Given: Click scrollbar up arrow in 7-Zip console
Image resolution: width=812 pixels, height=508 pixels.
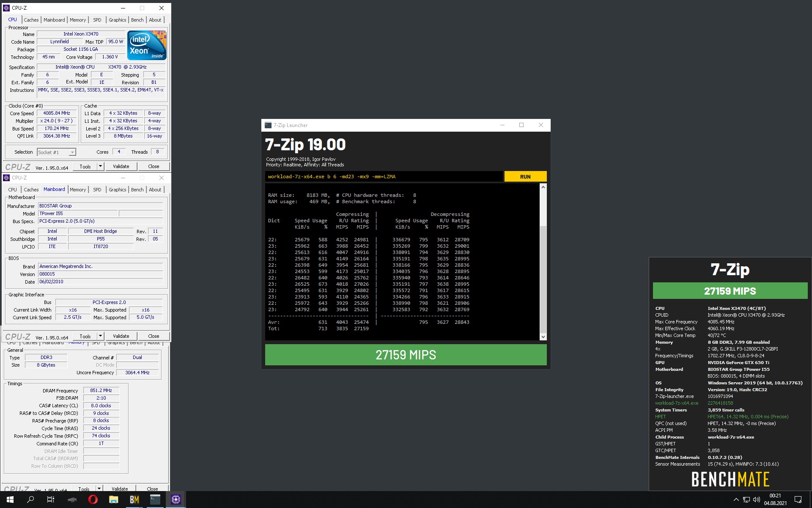Looking at the screenshot, I should [543, 187].
